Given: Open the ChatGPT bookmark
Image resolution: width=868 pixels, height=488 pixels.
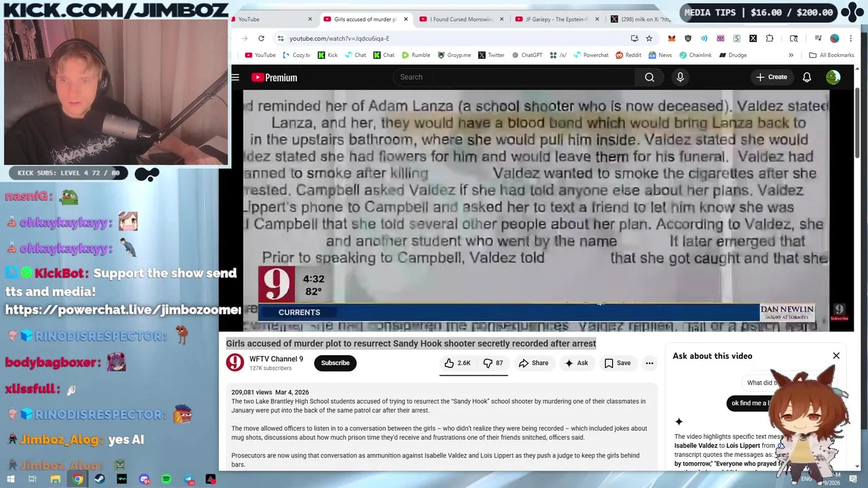Looking at the screenshot, I should [x=527, y=55].
